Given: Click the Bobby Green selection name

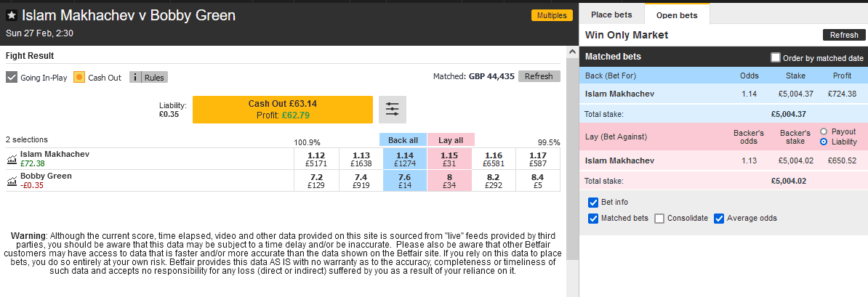Looking at the screenshot, I should click(x=46, y=176).
